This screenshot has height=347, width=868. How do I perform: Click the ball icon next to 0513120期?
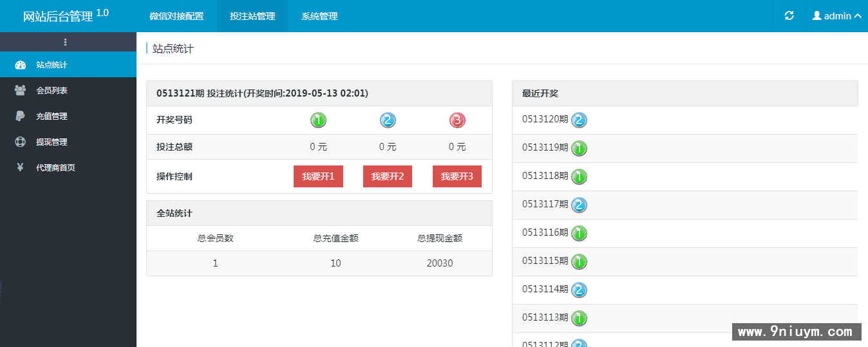click(579, 120)
